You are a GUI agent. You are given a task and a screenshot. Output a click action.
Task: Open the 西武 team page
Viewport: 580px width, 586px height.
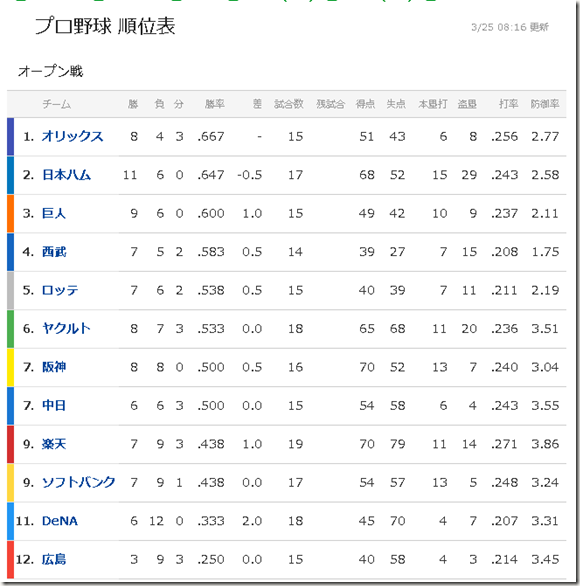[54, 252]
